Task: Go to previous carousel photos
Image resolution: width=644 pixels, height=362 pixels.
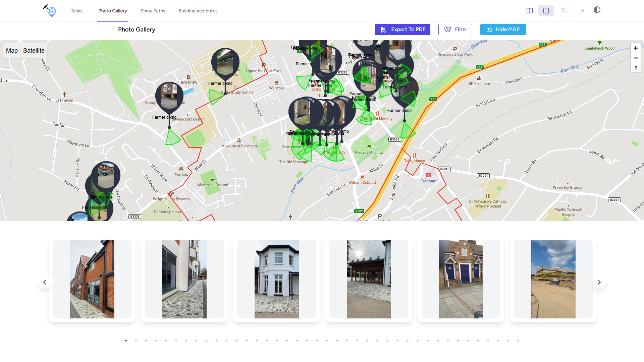Action: tap(45, 282)
